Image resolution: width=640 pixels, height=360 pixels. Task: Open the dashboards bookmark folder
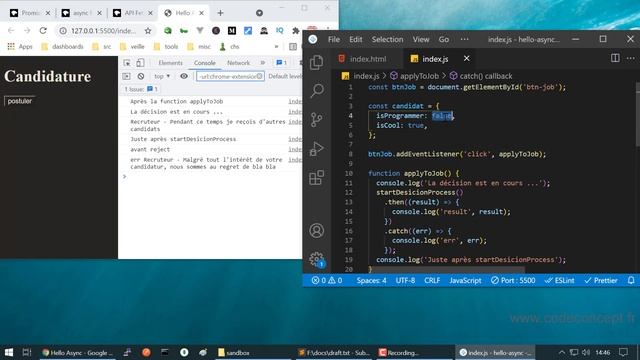click(x=63, y=47)
